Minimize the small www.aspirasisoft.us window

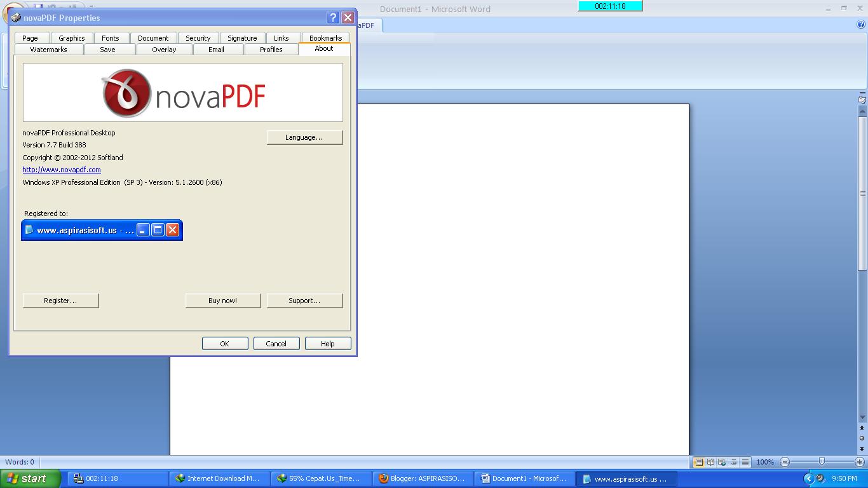[143, 230]
